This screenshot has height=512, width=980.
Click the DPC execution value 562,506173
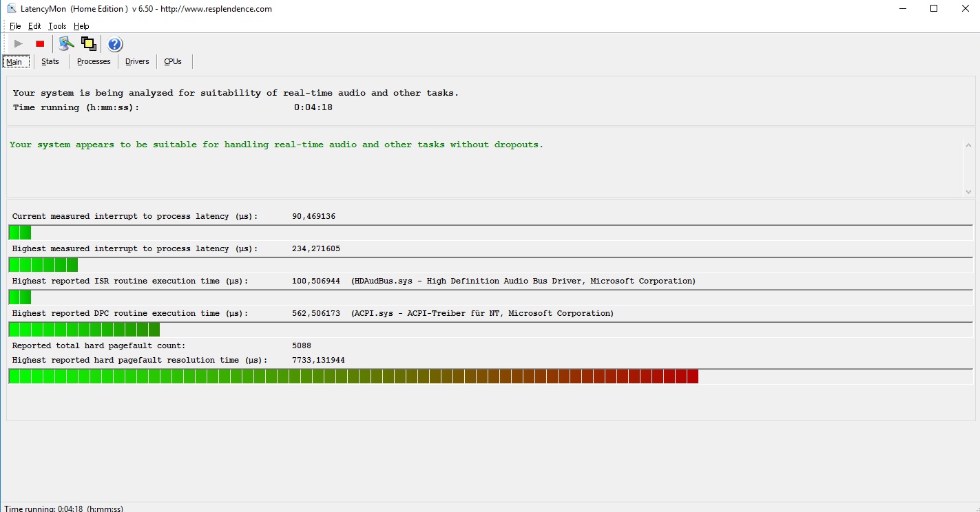tap(316, 313)
